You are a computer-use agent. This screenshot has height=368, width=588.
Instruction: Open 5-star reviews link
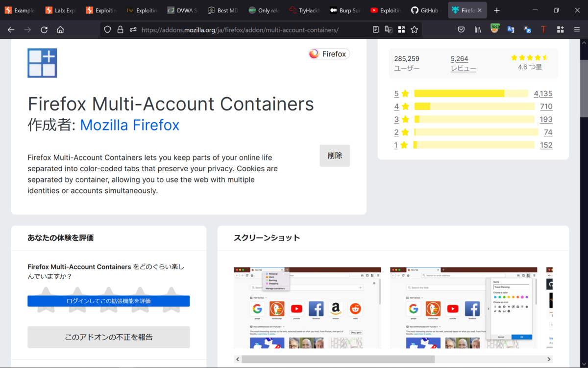[x=401, y=94]
